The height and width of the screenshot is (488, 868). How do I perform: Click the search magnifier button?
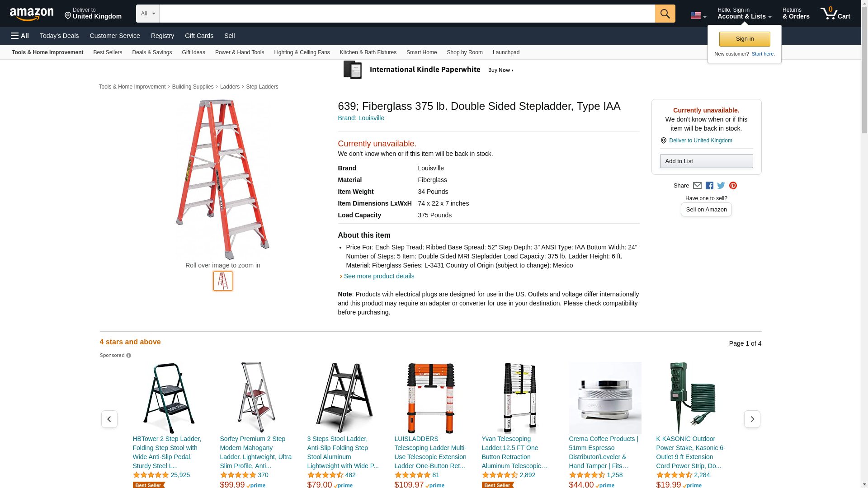665,14
